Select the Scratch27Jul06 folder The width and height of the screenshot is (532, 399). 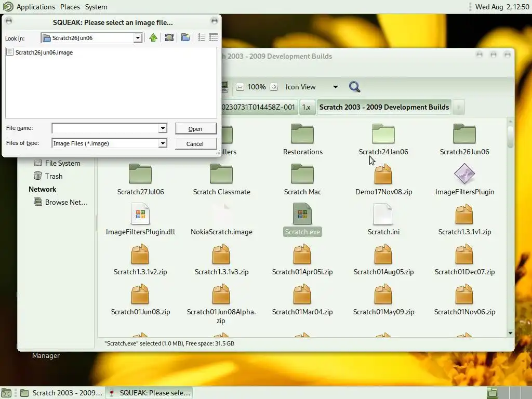tap(140, 179)
